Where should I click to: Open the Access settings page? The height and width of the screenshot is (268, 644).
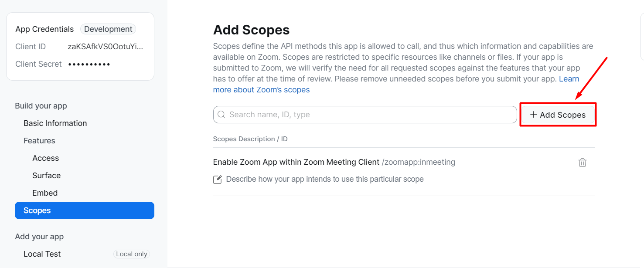pyautogui.click(x=45, y=158)
